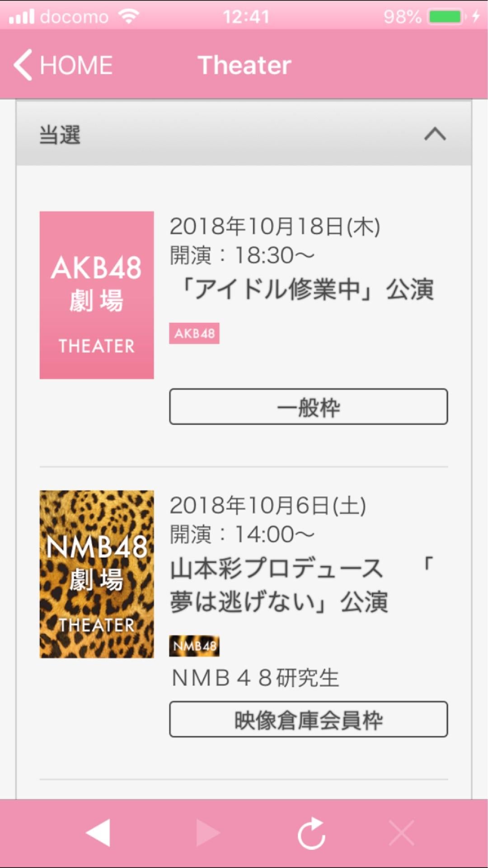488x868 pixels.
Task: Open the AKB48 劇場 theater thumbnail
Action: [97, 295]
